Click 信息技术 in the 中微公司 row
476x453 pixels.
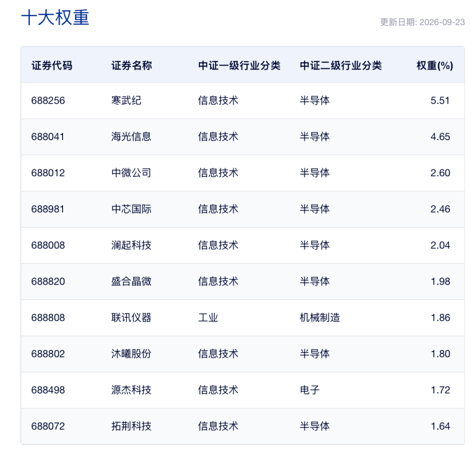[x=218, y=173]
